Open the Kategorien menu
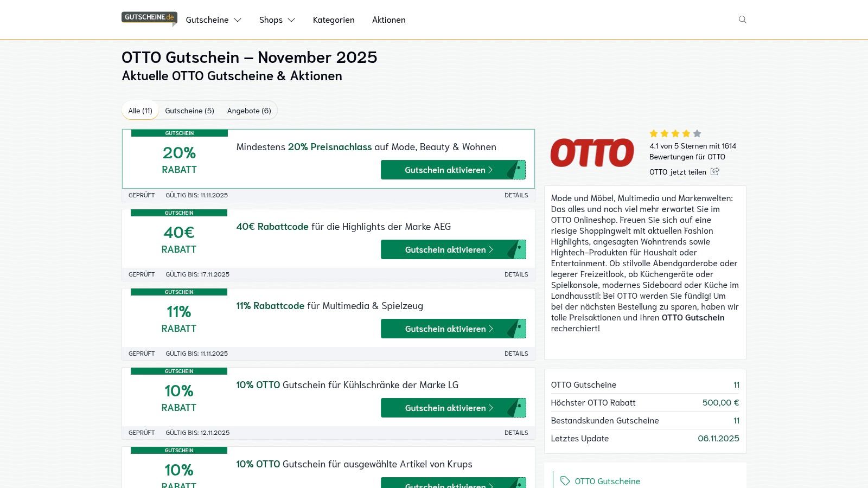868x488 pixels. (x=333, y=20)
